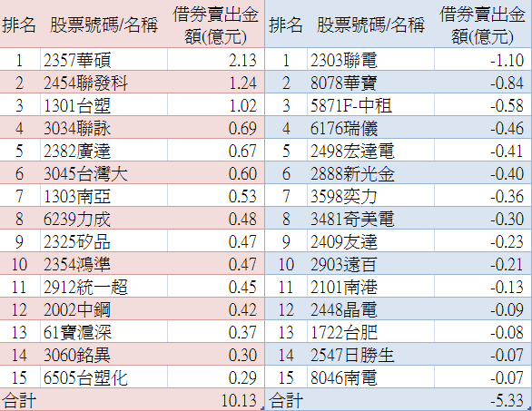Click the cell 3598奕力
Screen dimensions: 532x411
(x=370, y=196)
